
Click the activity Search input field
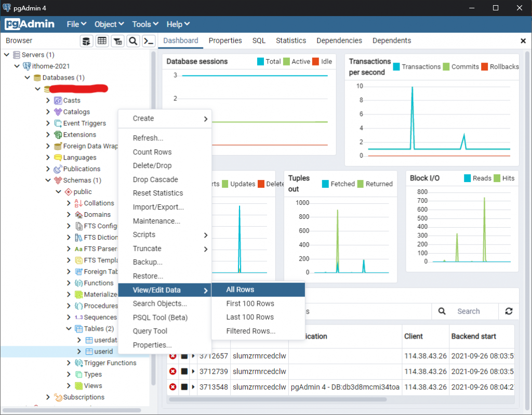click(x=475, y=311)
